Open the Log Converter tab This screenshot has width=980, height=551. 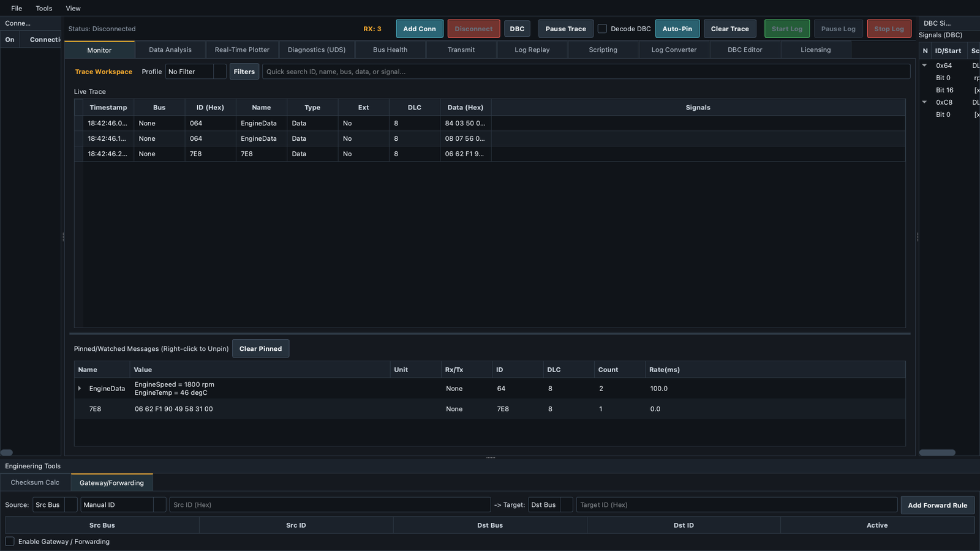tap(674, 50)
